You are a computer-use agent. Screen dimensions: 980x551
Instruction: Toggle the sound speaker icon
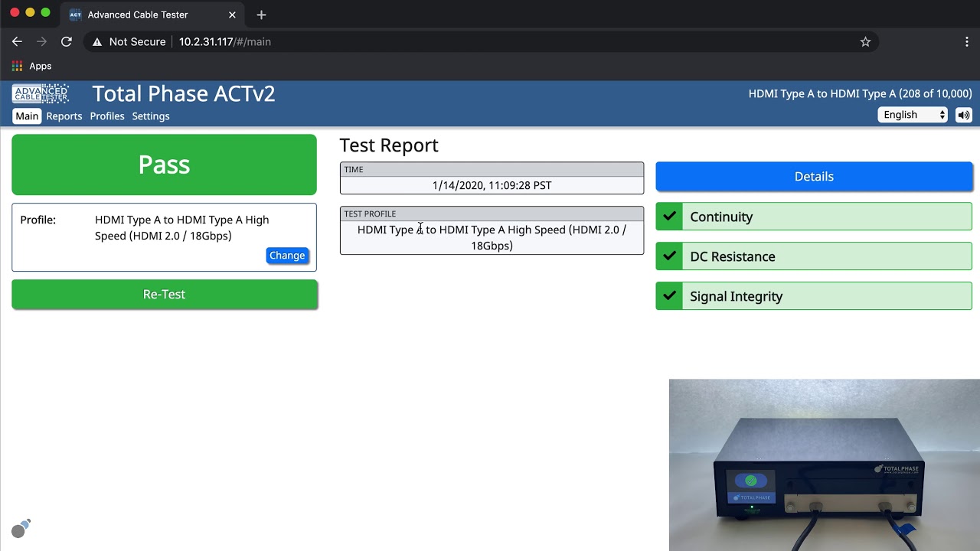tap(964, 115)
